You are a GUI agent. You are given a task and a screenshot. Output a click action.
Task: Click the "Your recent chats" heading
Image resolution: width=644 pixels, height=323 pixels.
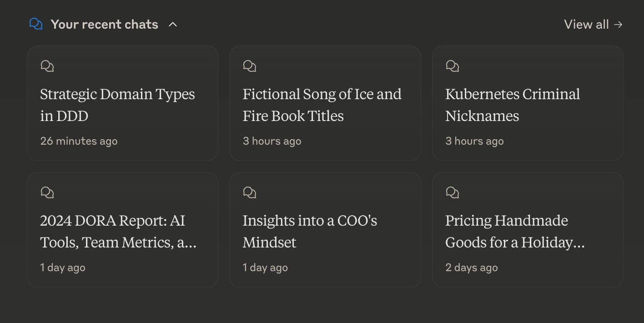pos(104,25)
